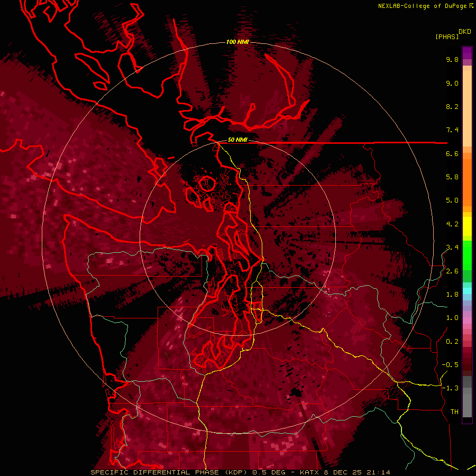Click the yellow band of the color scale
Image resolution: width=476 pixels, height=476 pixels.
point(467,226)
